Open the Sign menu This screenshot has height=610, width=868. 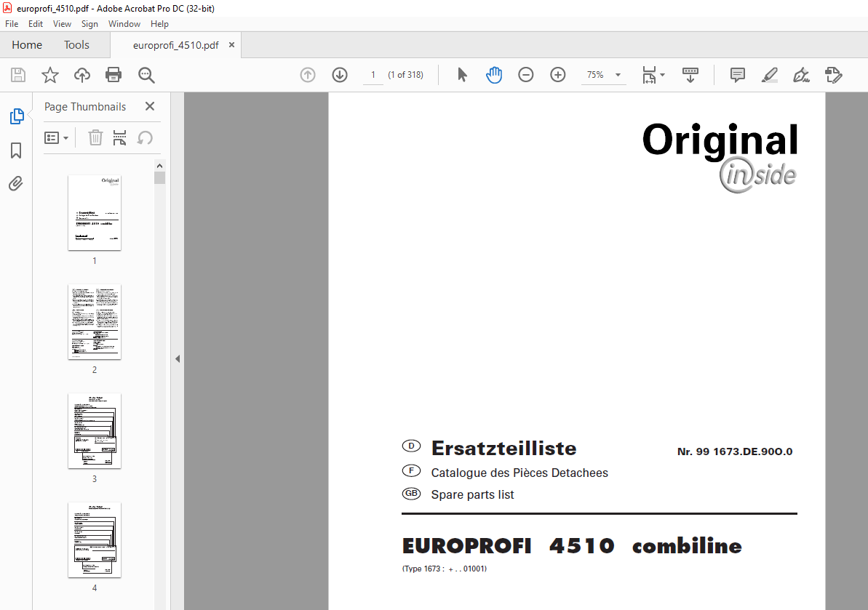click(x=89, y=24)
